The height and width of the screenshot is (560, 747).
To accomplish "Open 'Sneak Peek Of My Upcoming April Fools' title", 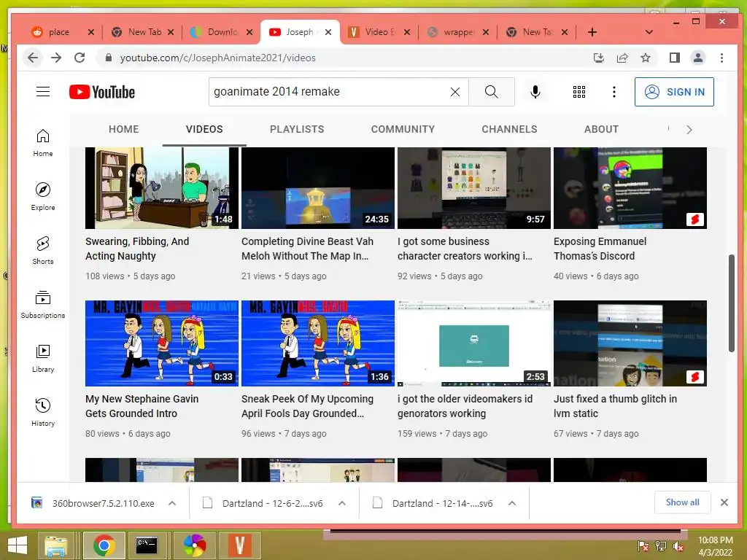I will (307, 406).
